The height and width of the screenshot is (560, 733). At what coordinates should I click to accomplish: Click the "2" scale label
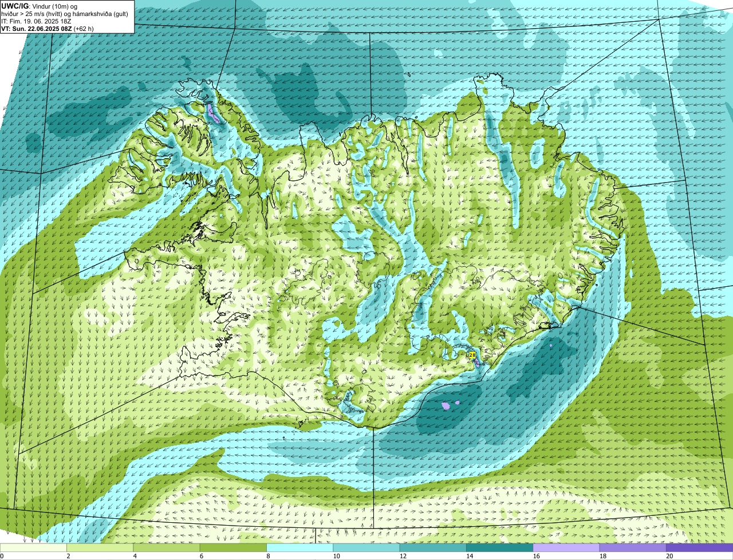click(x=68, y=556)
